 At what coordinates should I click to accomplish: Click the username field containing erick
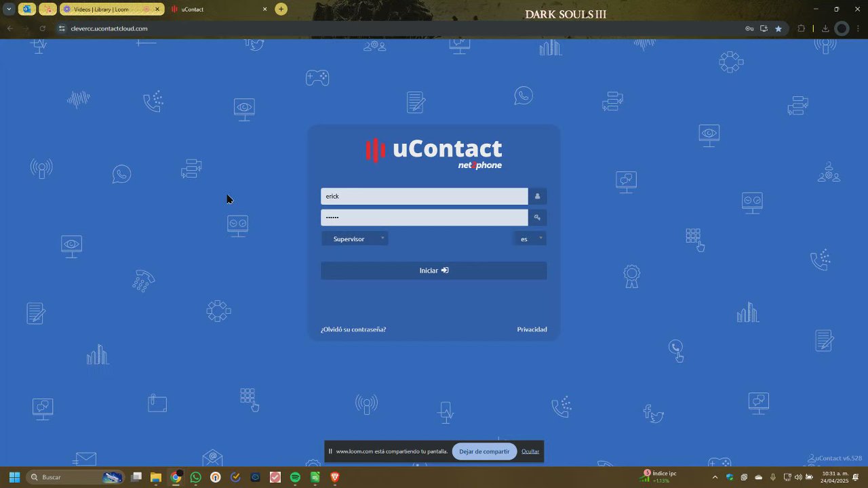(x=425, y=197)
